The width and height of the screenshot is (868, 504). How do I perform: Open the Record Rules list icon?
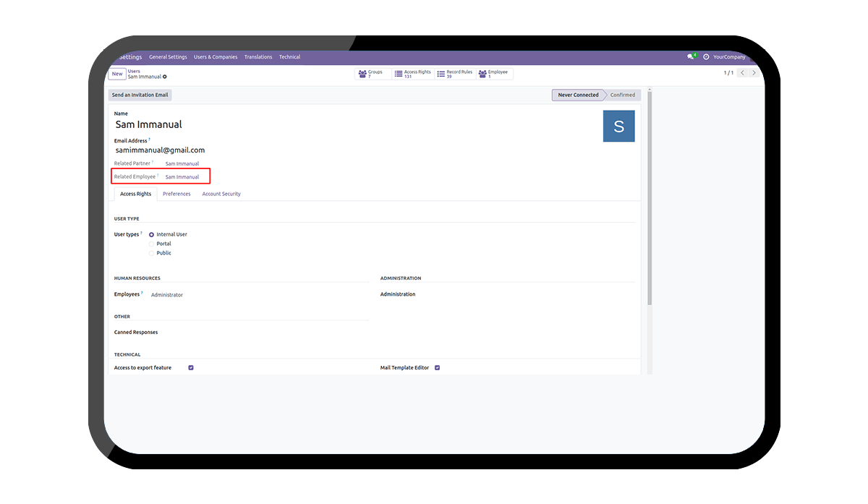(x=441, y=74)
